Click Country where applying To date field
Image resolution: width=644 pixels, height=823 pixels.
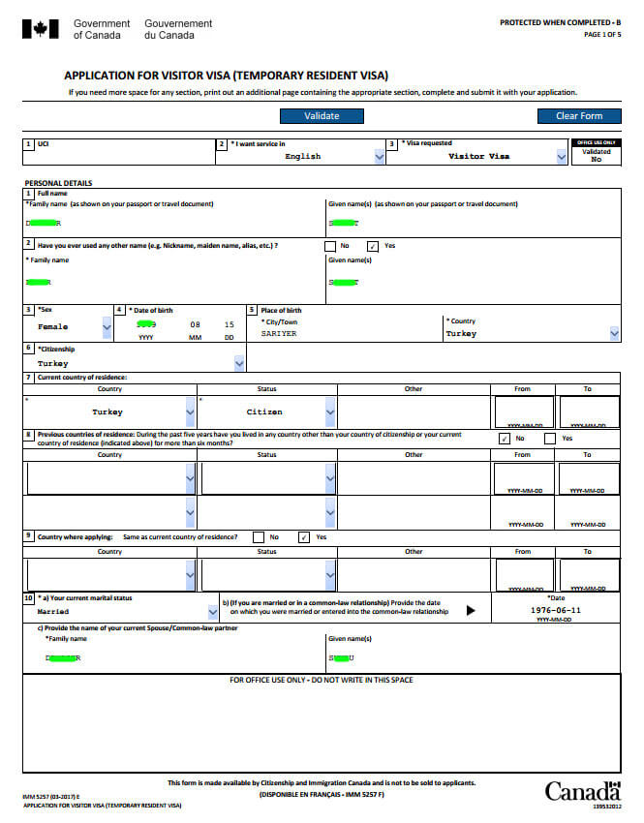click(590, 575)
